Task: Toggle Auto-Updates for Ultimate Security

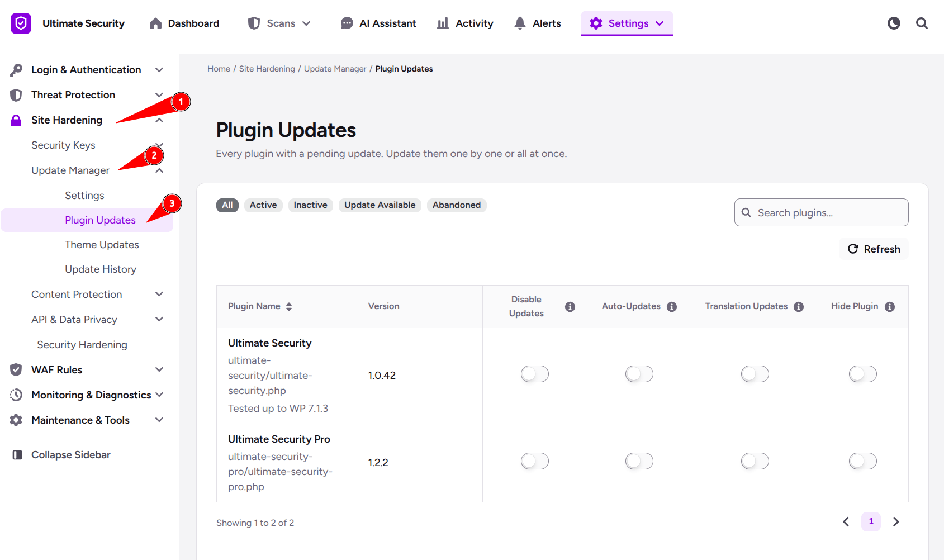Action: (x=639, y=374)
